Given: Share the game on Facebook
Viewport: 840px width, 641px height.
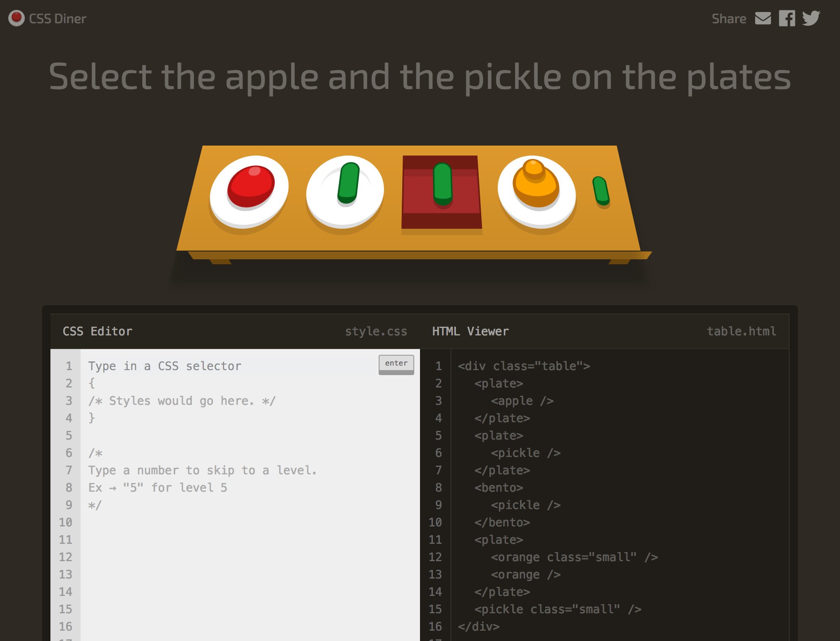Looking at the screenshot, I should (x=787, y=18).
